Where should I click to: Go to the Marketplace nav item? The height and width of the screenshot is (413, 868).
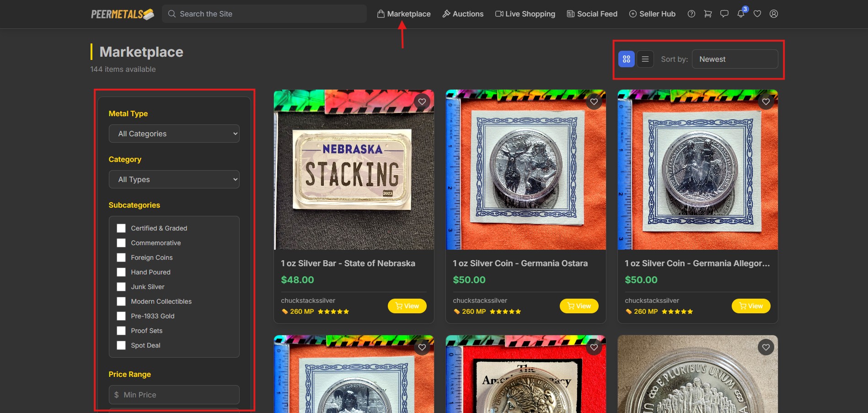(x=404, y=14)
